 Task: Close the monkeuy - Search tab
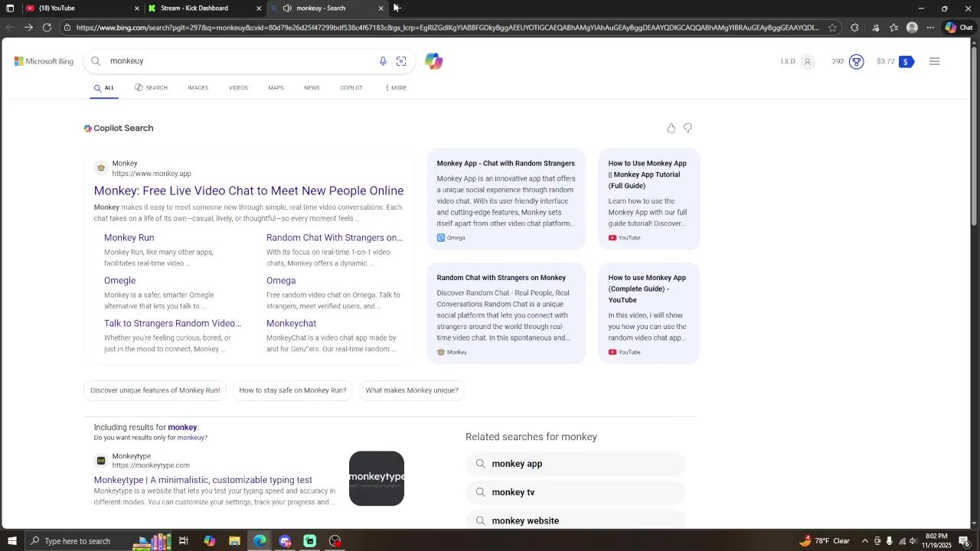click(x=381, y=8)
